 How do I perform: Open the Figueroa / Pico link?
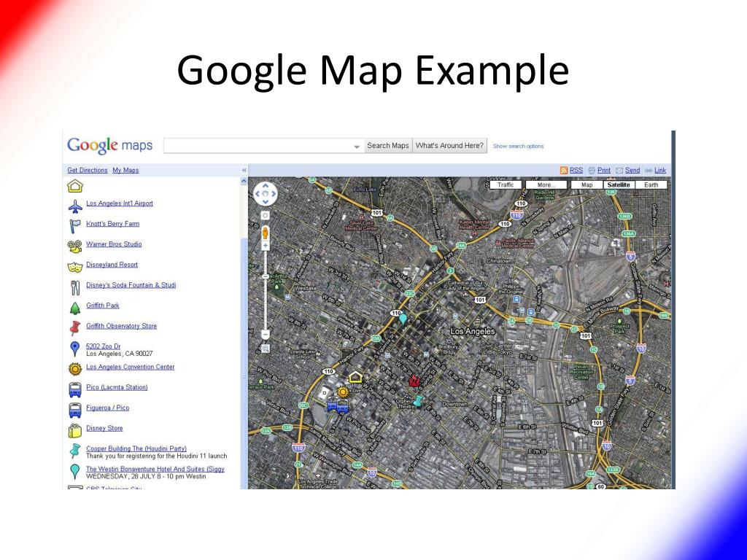pos(107,408)
